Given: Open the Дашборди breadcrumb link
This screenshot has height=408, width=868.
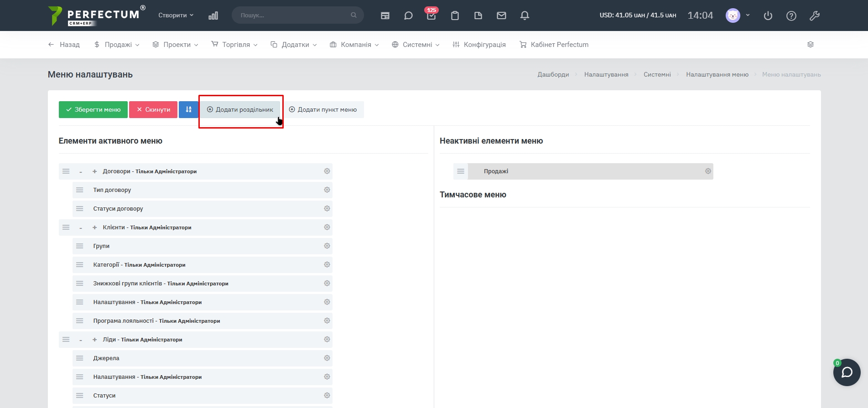Looking at the screenshot, I should [x=553, y=74].
